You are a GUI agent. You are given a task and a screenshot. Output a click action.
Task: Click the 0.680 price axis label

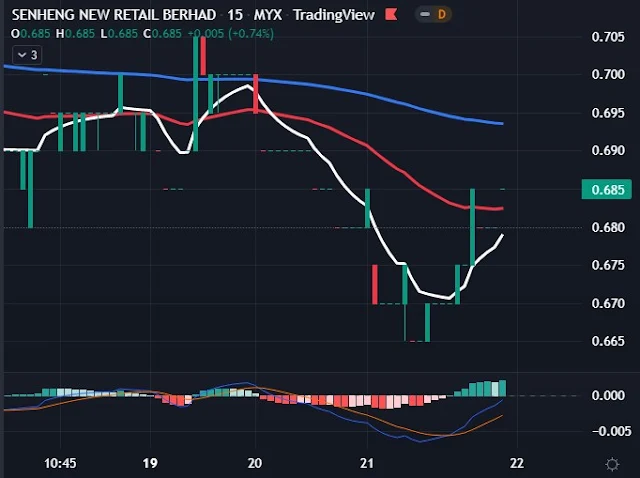[x=608, y=227]
